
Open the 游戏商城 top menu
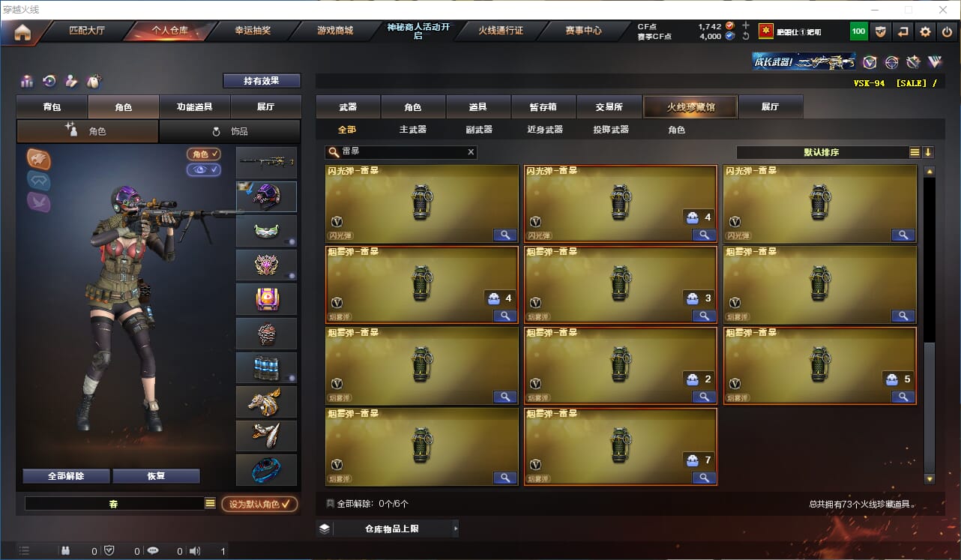334,31
